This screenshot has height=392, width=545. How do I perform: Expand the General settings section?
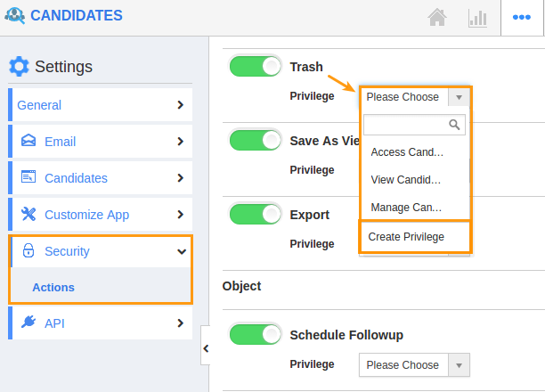pyautogui.click(x=101, y=105)
